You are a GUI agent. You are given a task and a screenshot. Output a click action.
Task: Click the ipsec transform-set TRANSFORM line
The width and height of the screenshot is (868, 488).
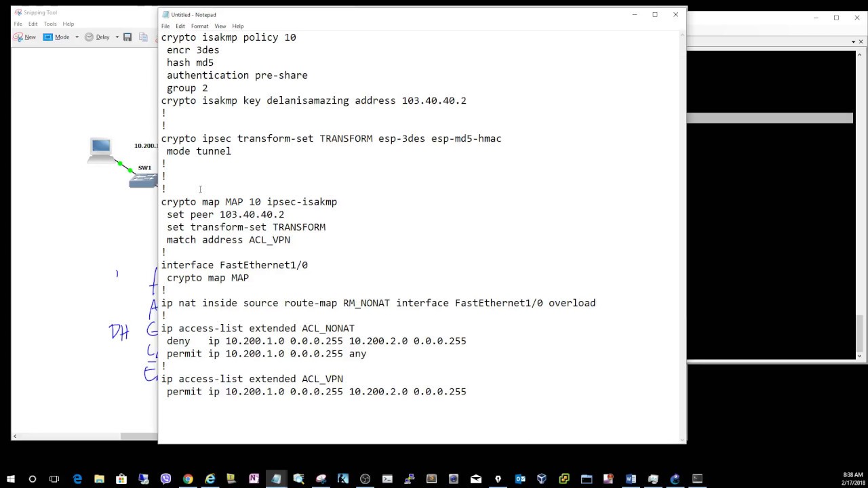332,138
